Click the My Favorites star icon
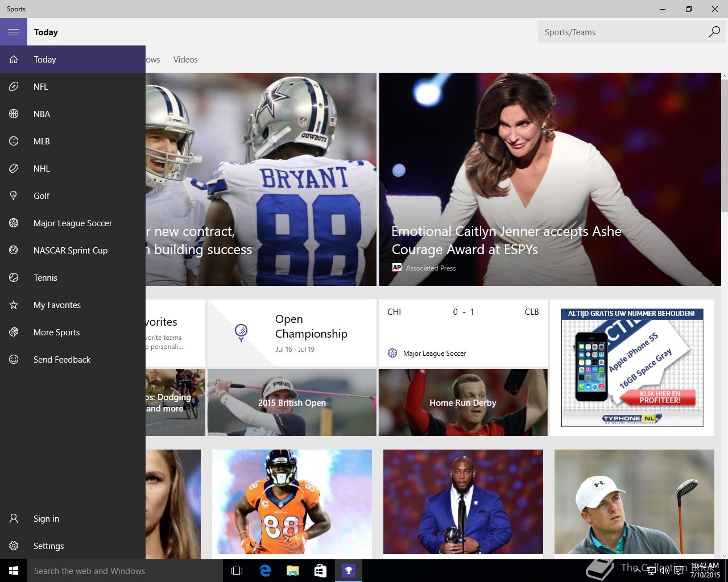Viewport: 728px width, 582px height. pos(14,305)
